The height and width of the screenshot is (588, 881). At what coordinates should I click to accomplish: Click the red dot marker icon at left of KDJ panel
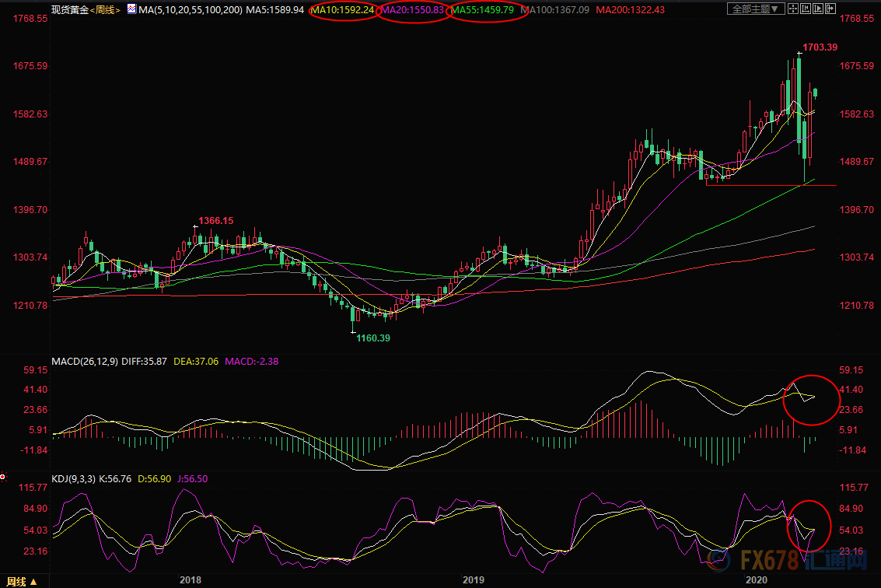click(3, 476)
